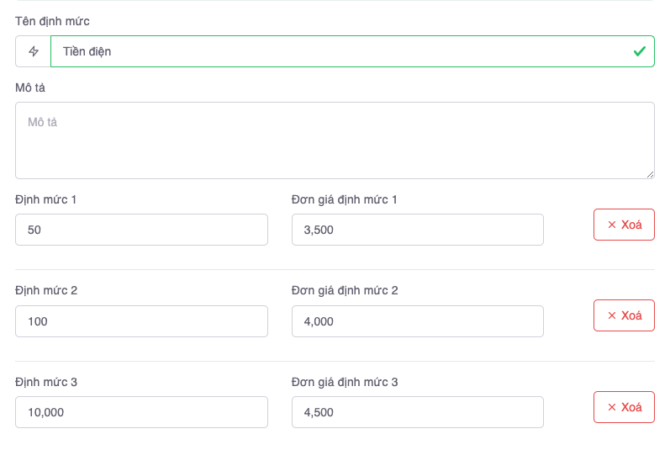Screen dimensions: 670x450
Task: Remove Định mức 3 using Xoá button
Action: click(x=624, y=407)
